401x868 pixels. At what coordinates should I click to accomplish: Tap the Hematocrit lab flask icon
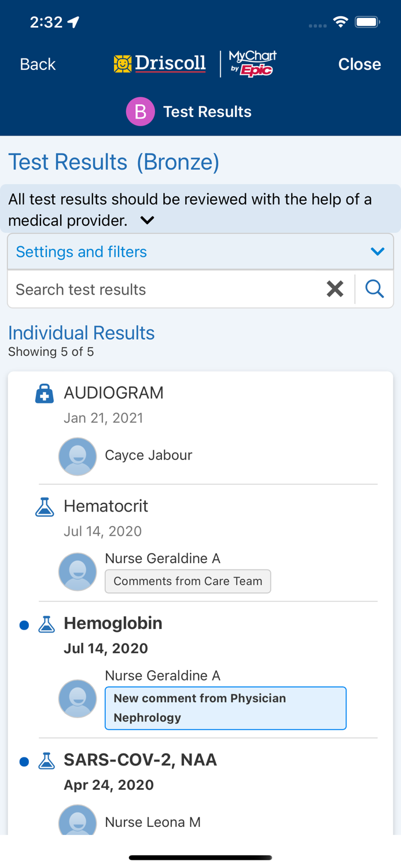(x=45, y=507)
